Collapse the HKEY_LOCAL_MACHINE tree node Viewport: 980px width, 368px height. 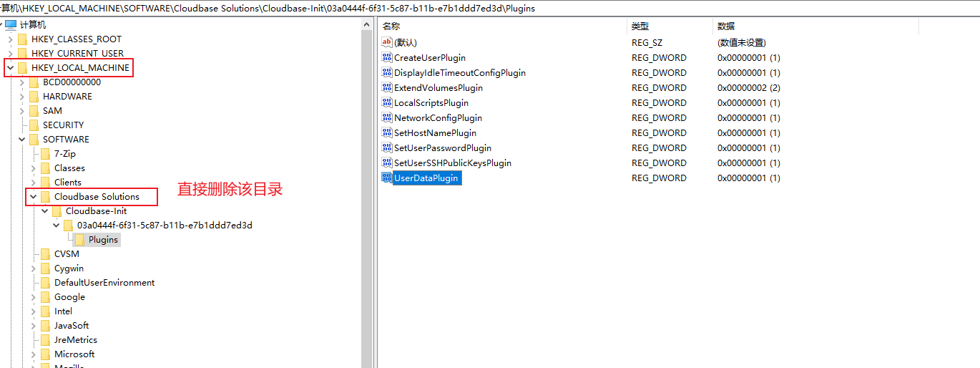tap(10, 68)
